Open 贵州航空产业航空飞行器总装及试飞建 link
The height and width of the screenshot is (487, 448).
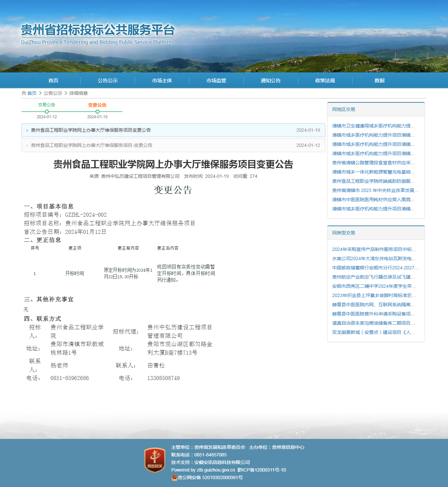click(374, 277)
